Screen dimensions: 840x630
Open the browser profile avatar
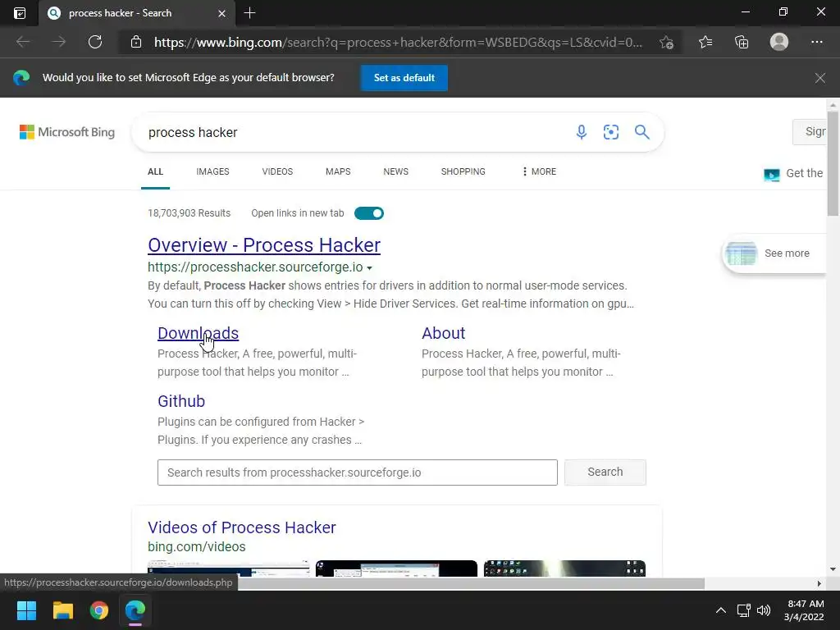point(779,42)
